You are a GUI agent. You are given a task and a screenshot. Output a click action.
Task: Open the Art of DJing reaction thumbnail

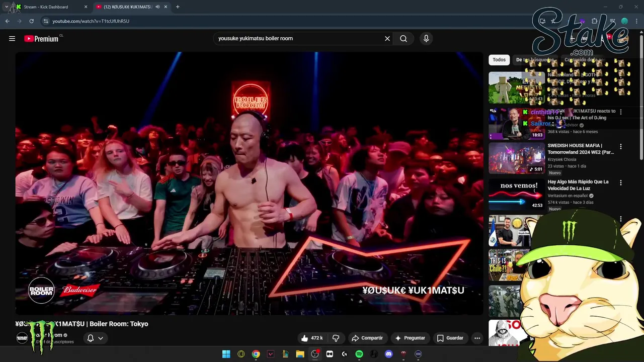[516, 123]
